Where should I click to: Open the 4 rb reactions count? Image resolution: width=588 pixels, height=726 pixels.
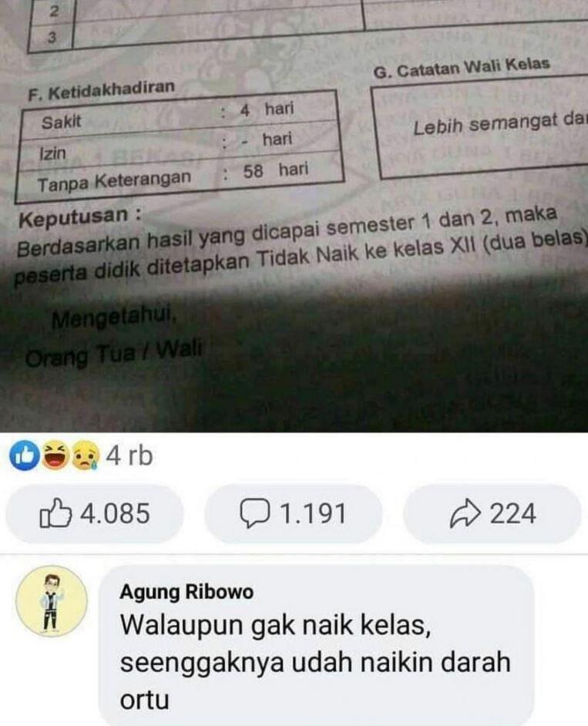(x=129, y=456)
